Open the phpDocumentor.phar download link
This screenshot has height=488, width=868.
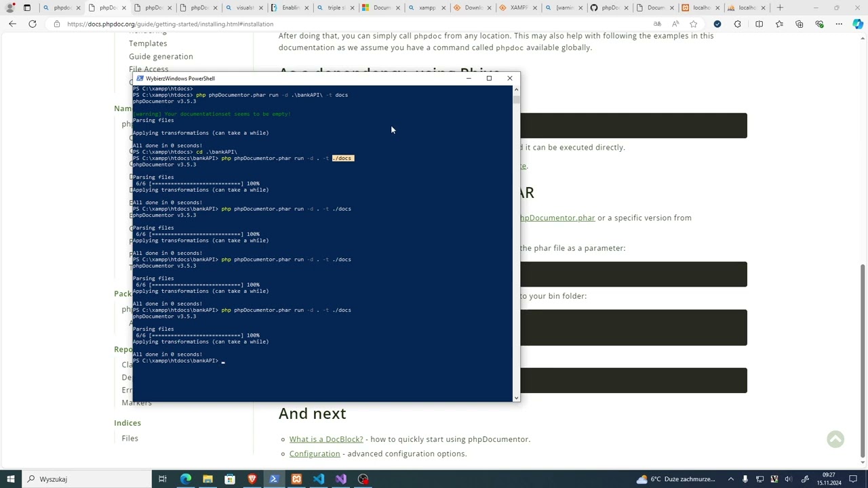[557, 218]
